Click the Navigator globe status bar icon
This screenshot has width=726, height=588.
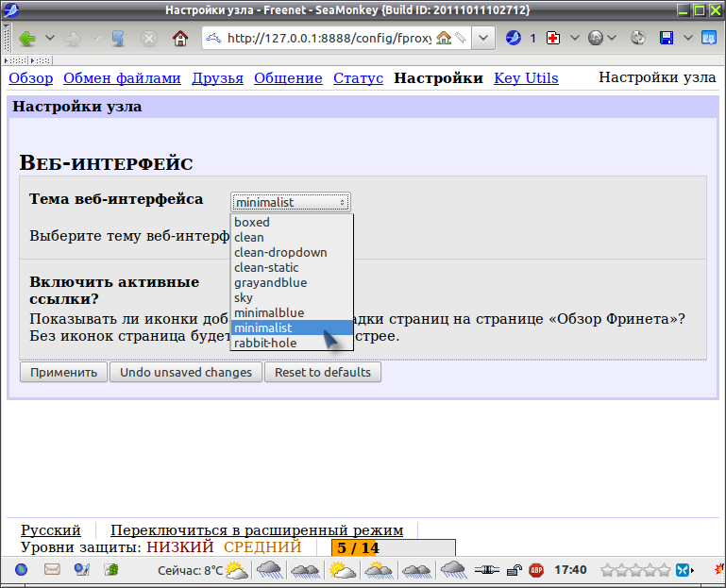coord(22,569)
